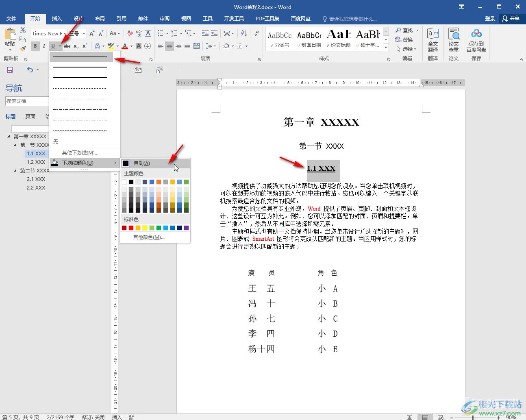Toggle Show paragraph marks icon

point(256,33)
